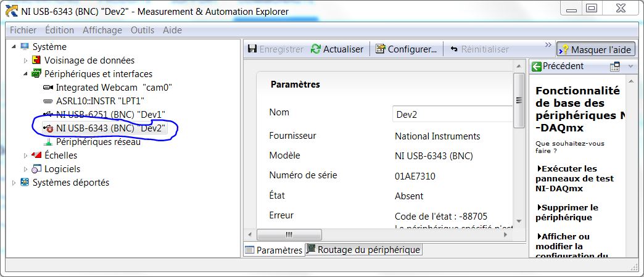
Task: Click the Configurer toolbar icon
Action: pyautogui.click(x=380, y=49)
